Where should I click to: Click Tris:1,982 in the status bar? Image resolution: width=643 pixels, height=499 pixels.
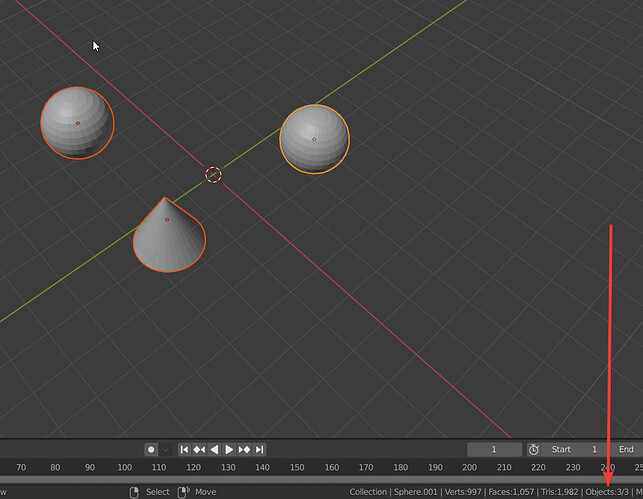point(560,492)
